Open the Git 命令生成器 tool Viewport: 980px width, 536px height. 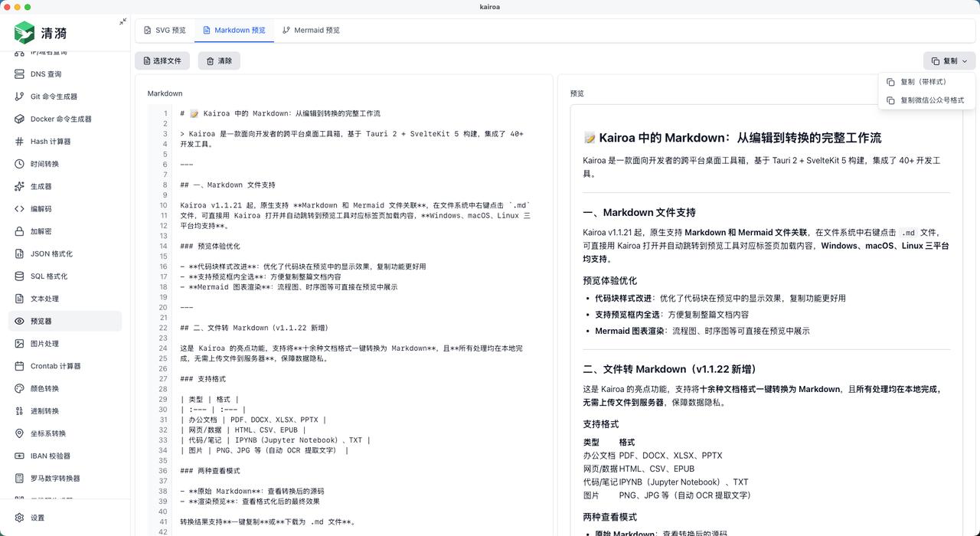tap(65, 96)
